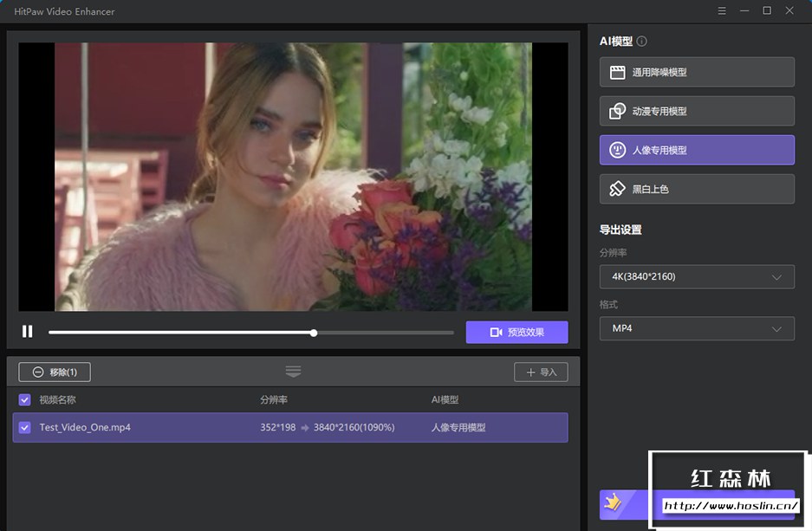Click the 预览效果 preview effect button

point(516,333)
